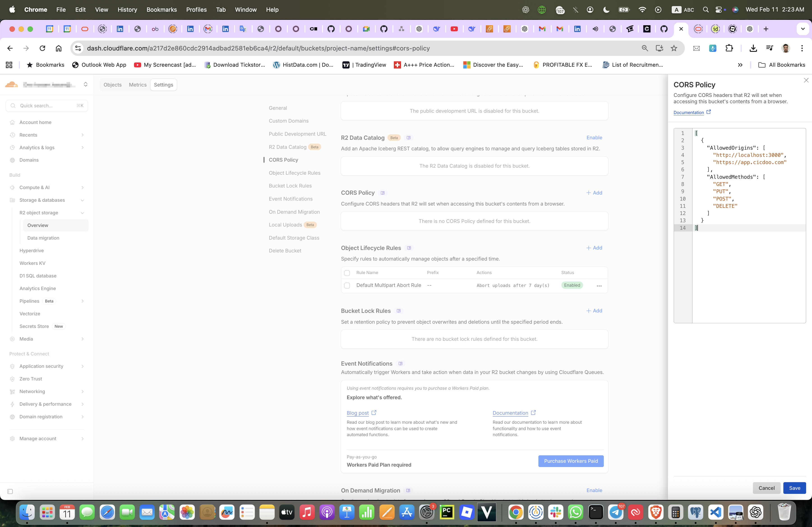
Task: Expand the Compute & AI section
Action: [82, 188]
